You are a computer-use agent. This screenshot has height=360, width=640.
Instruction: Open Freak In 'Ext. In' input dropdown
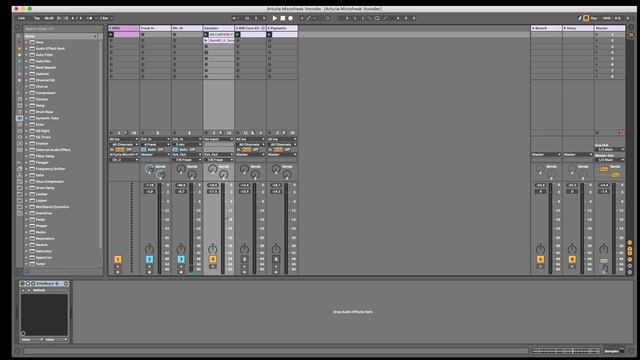(156, 139)
